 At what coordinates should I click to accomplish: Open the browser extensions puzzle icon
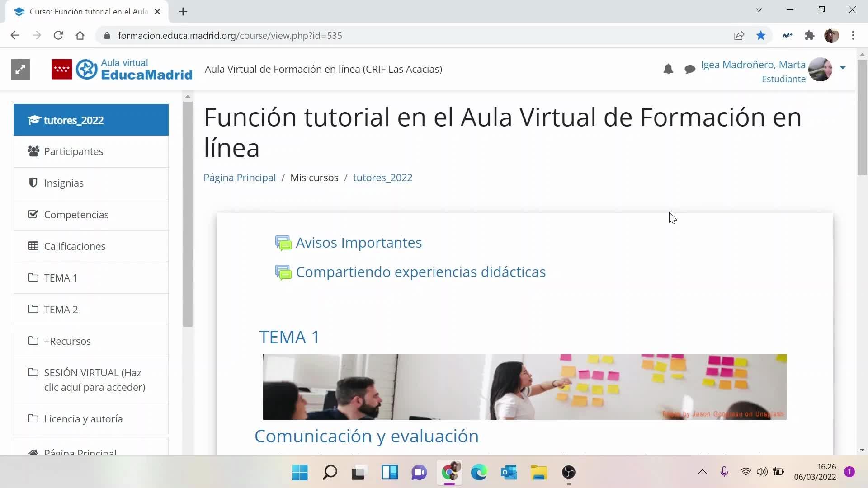click(809, 35)
